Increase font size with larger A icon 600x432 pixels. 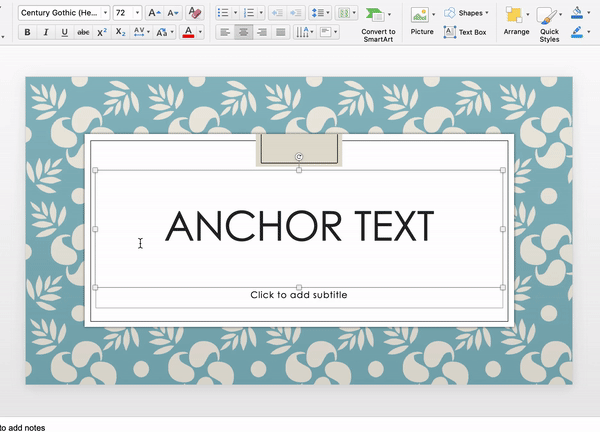pos(153,13)
